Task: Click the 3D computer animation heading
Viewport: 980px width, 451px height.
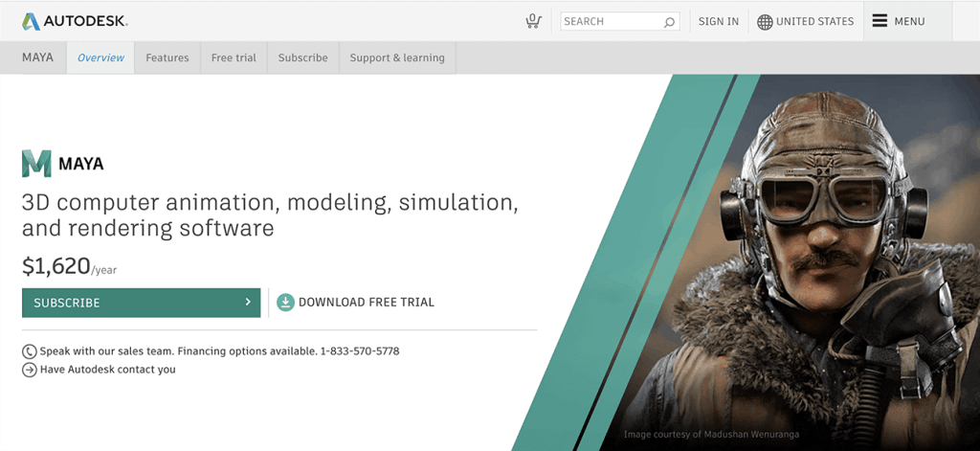Action: [270, 214]
